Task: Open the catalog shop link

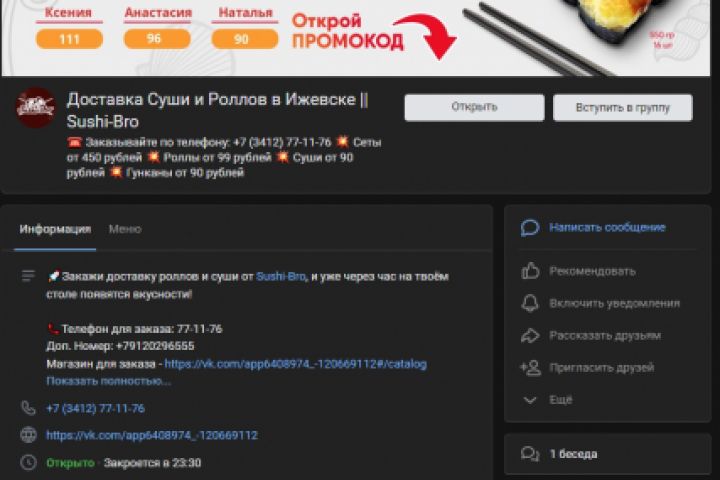Action: click(296, 364)
